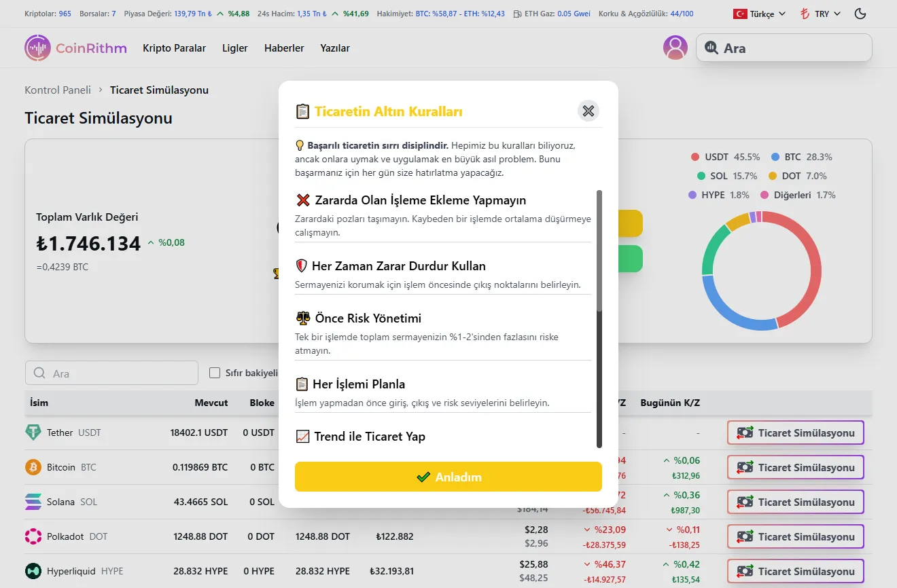Click the Anladım button
This screenshot has height=588, width=897.
point(448,477)
